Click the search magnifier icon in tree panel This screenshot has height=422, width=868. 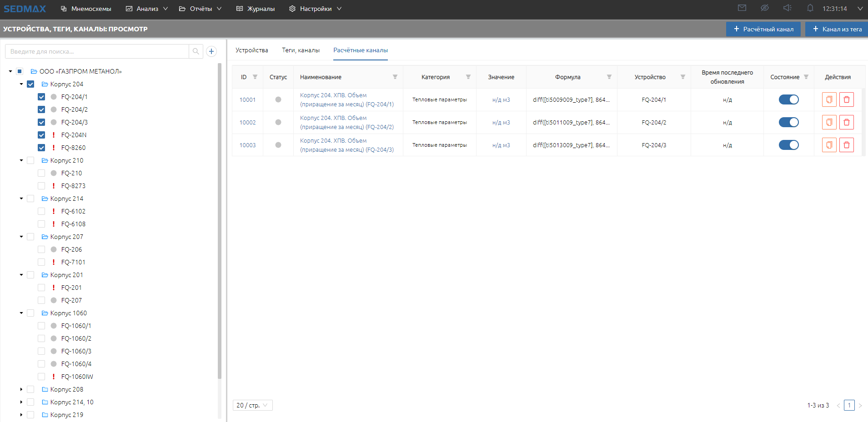[196, 51]
